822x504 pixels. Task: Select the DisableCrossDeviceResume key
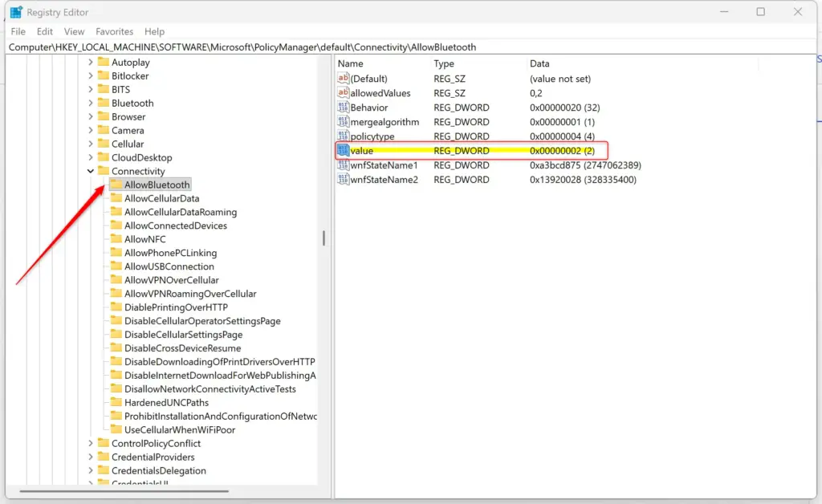coord(182,348)
